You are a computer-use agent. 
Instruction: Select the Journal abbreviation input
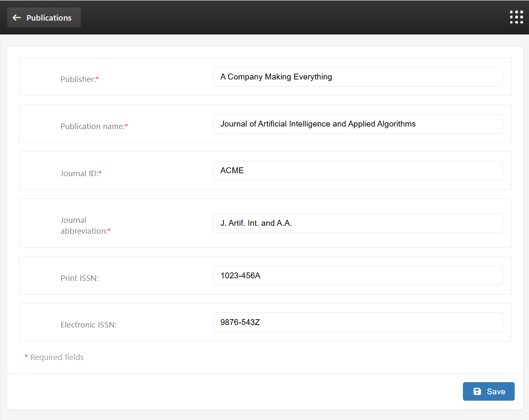click(358, 223)
